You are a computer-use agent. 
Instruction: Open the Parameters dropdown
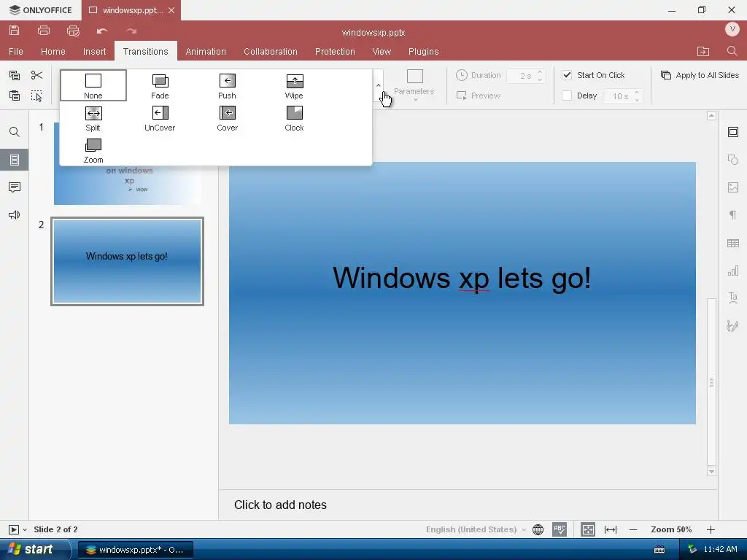pos(414,86)
